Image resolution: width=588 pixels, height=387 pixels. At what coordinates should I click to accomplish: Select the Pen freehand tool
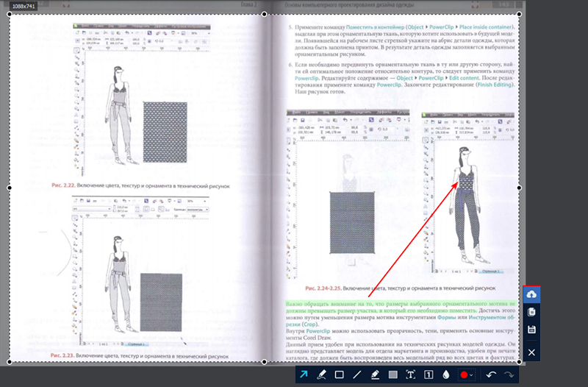321,374
